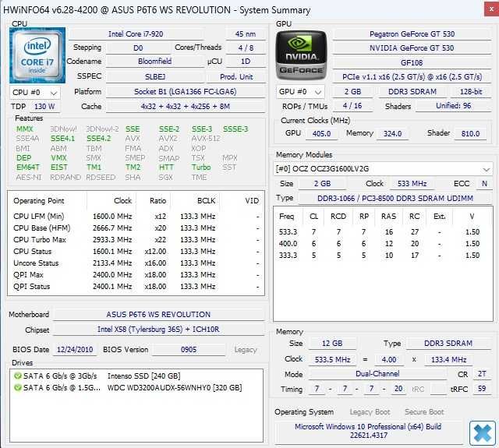This screenshot has width=499, height=448.
Task: Select the CPU Turbo Max operating point row
Action: tap(136, 240)
